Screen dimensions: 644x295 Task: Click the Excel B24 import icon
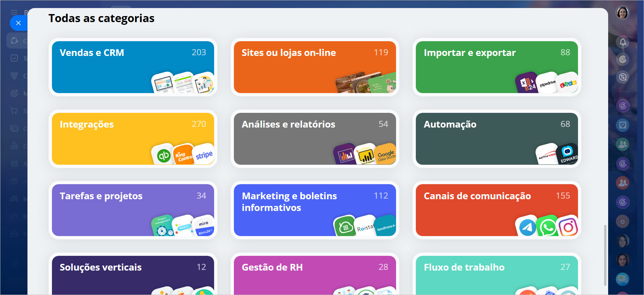point(527,83)
